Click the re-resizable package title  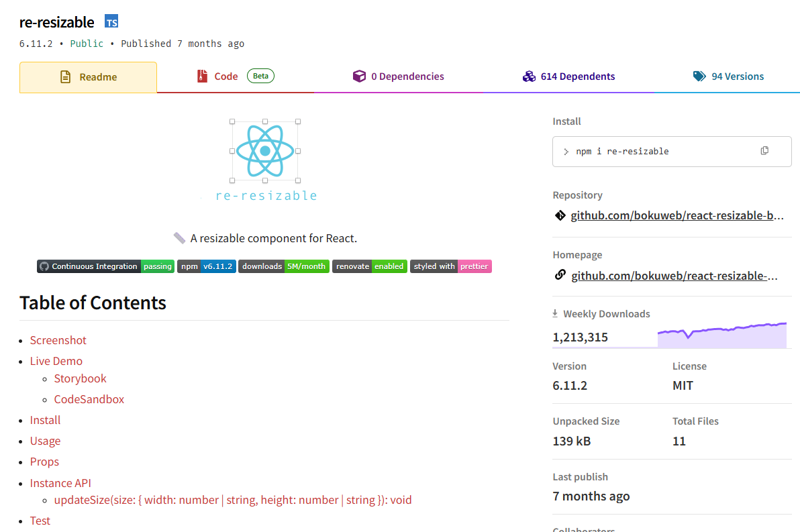coord(56,22)
